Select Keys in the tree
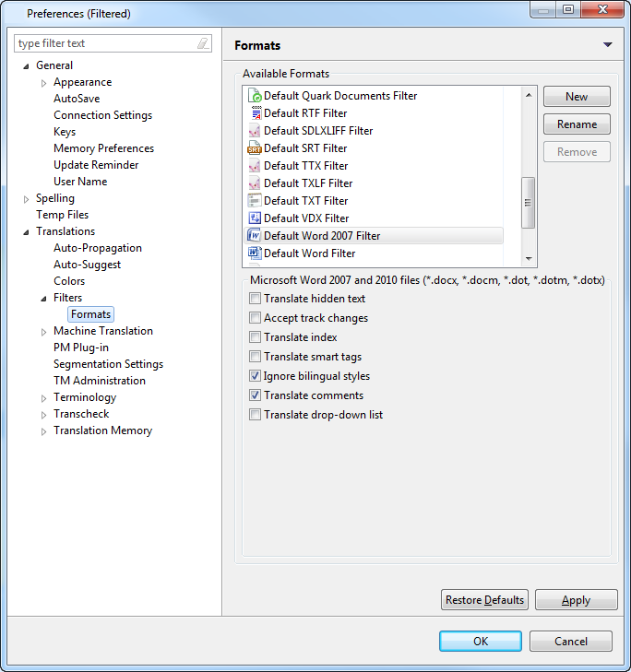Image resolution: width=631 pixels, height=672 pixels. click(65, 132)
